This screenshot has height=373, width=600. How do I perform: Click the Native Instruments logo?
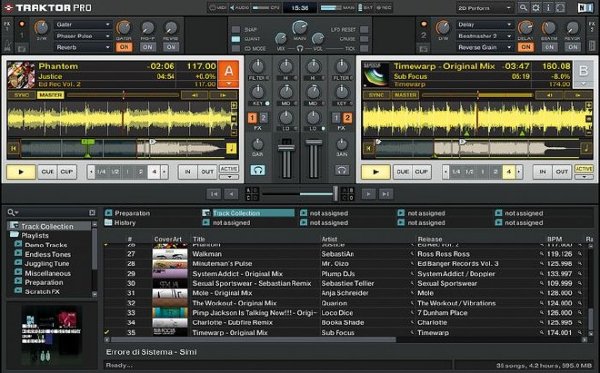click(585, 8)
